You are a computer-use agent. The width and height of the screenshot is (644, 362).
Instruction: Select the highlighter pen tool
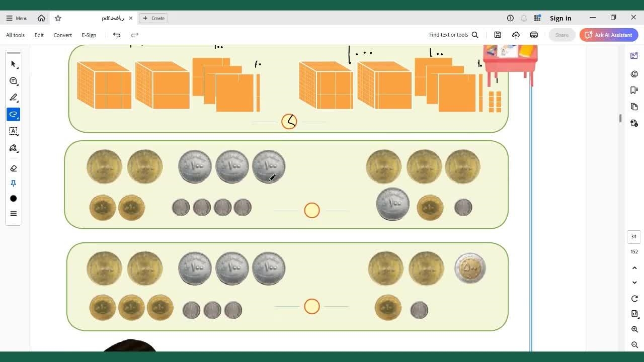tap(14, 98)
